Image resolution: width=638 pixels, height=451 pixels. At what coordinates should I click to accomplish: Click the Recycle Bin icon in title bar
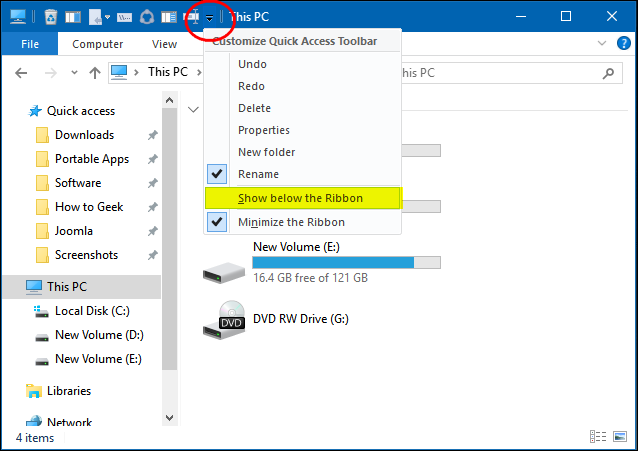[51, 16]
